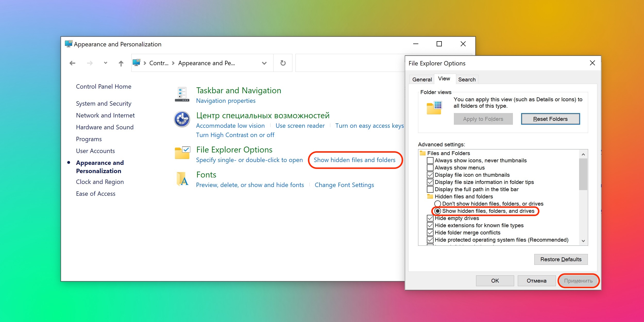644x322 pixels.
Task: Click the Ease of Access Center icon
Action: (x=182, y=119)
